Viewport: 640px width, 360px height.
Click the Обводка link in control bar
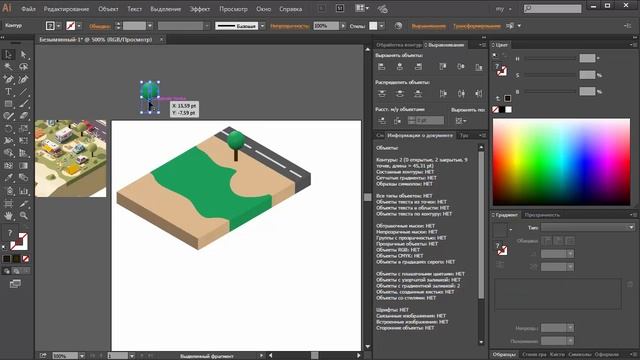click(x=100, y=26)
